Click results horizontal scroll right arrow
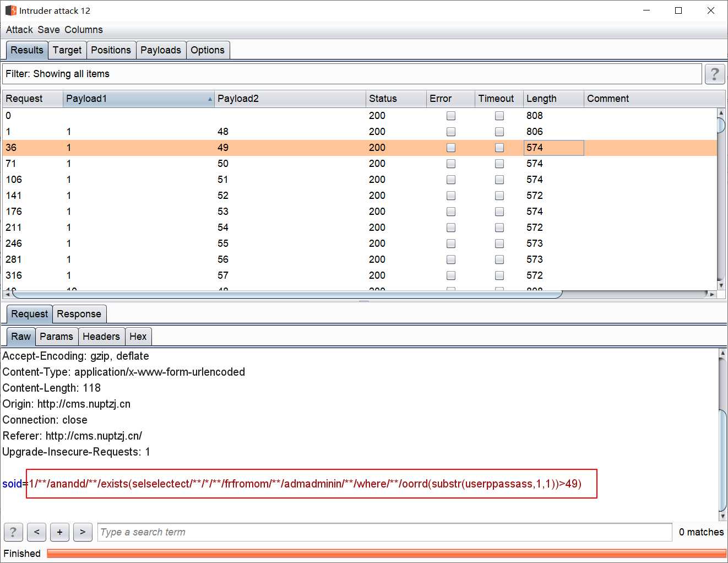This screenshot has height=563, width=728. pos(712,295)
